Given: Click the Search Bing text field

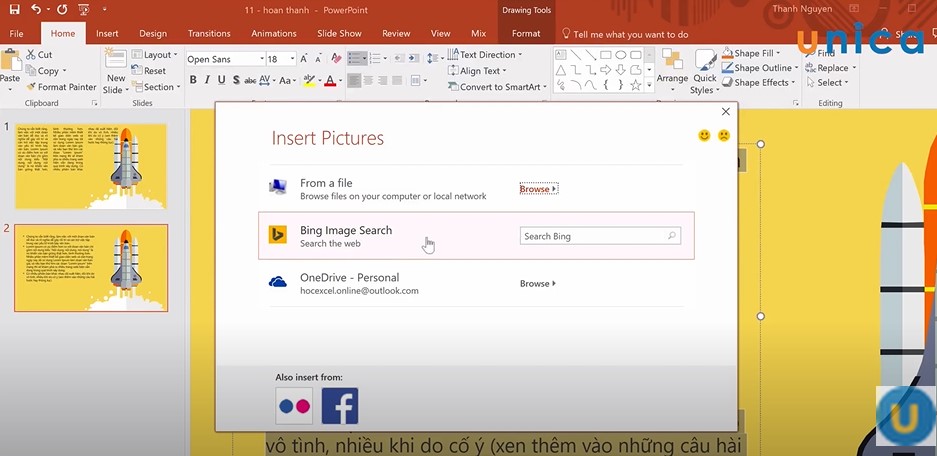Looking at the screenshot, I should 590,236.
